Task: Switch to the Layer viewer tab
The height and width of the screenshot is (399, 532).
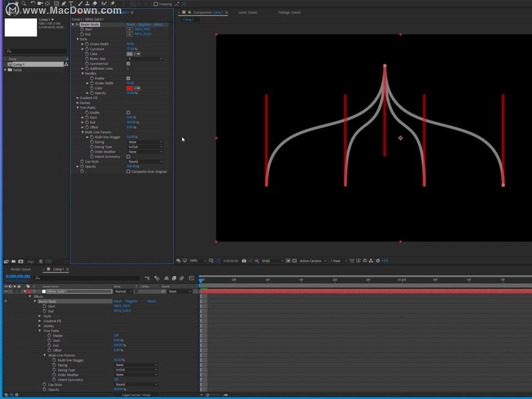Action: [x=248, y=12]
